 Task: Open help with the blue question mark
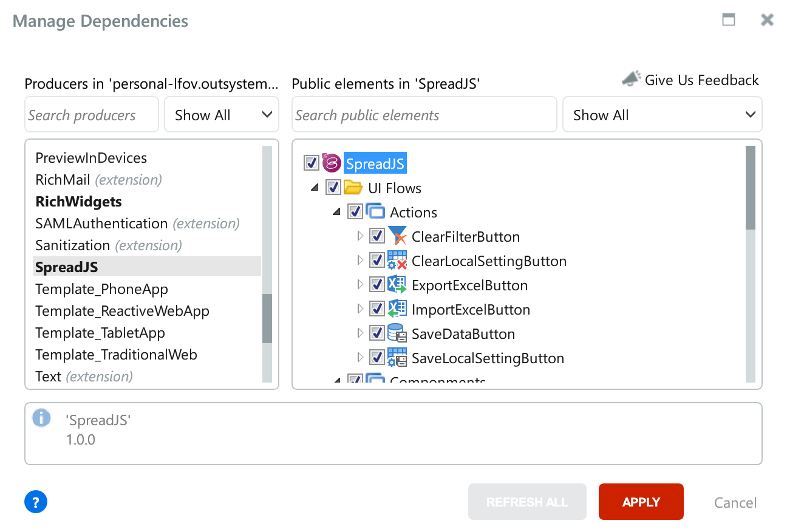36,502
